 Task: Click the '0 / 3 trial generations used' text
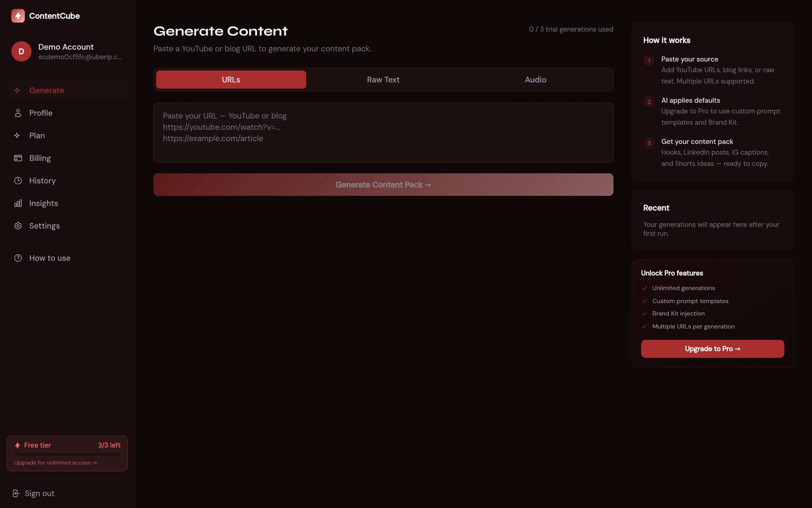click(571, 29)
